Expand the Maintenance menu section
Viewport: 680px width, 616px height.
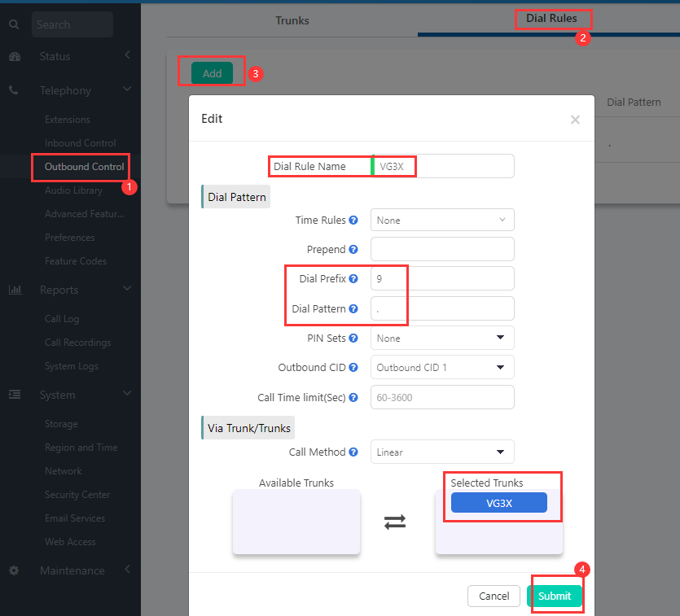pos(128,570)
